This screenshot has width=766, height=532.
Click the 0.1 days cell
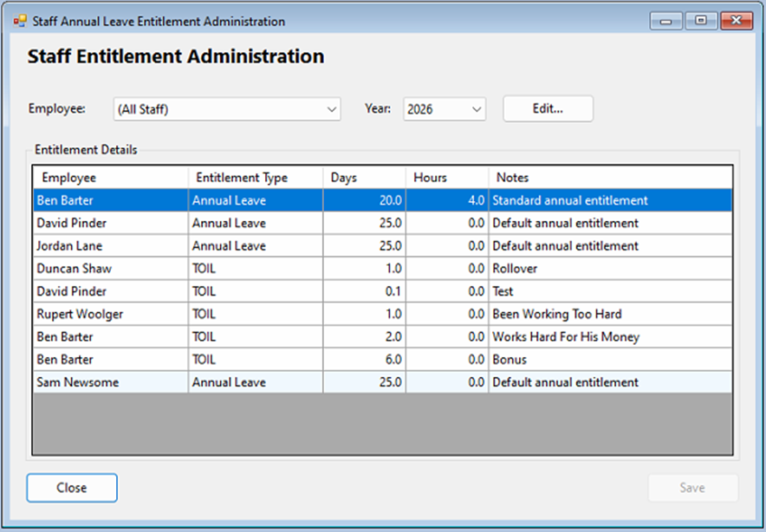pos(365,291)
